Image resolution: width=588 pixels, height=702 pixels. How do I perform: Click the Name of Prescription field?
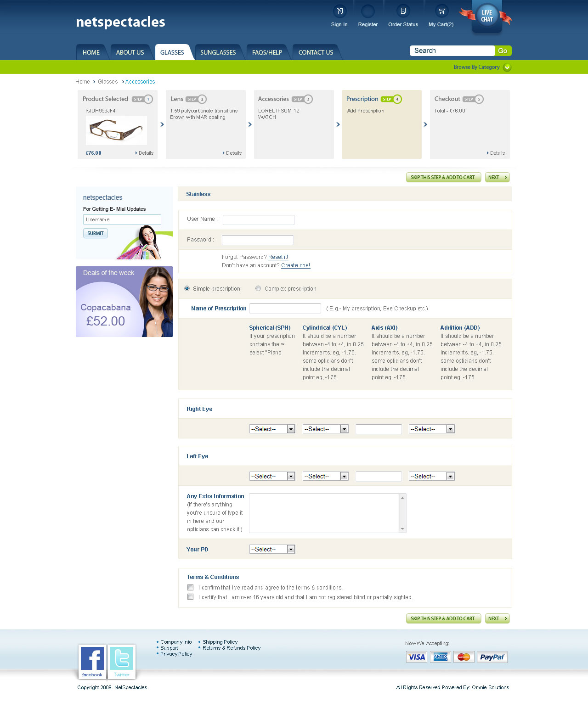tap(285, 309)
